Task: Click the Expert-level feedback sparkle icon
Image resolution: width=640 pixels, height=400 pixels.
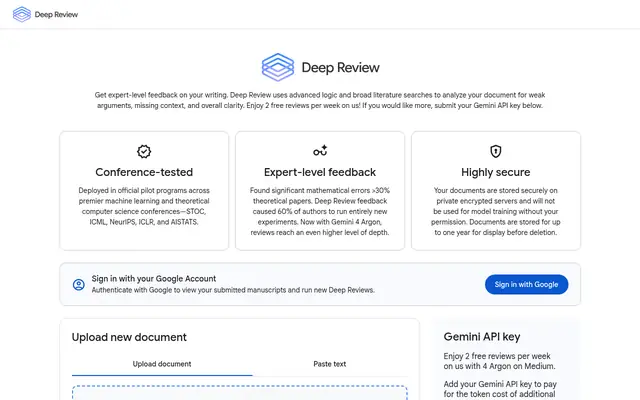Action: point(320,151)
